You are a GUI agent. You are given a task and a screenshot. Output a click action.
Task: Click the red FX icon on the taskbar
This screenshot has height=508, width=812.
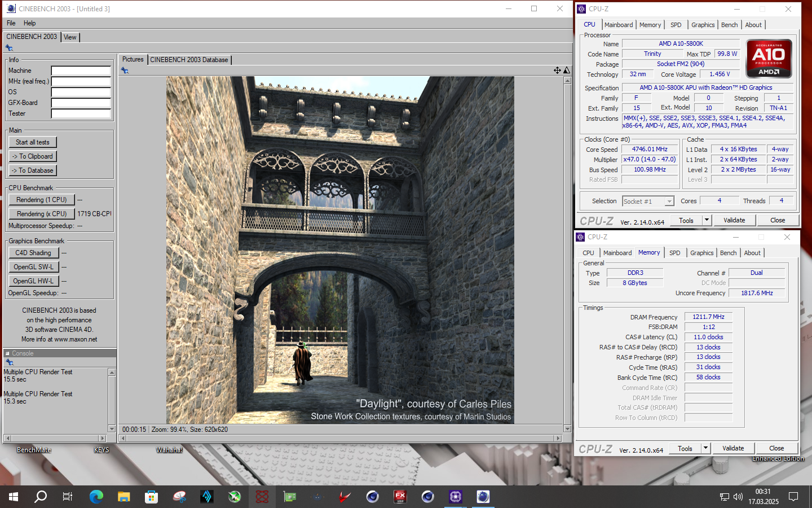400,497
